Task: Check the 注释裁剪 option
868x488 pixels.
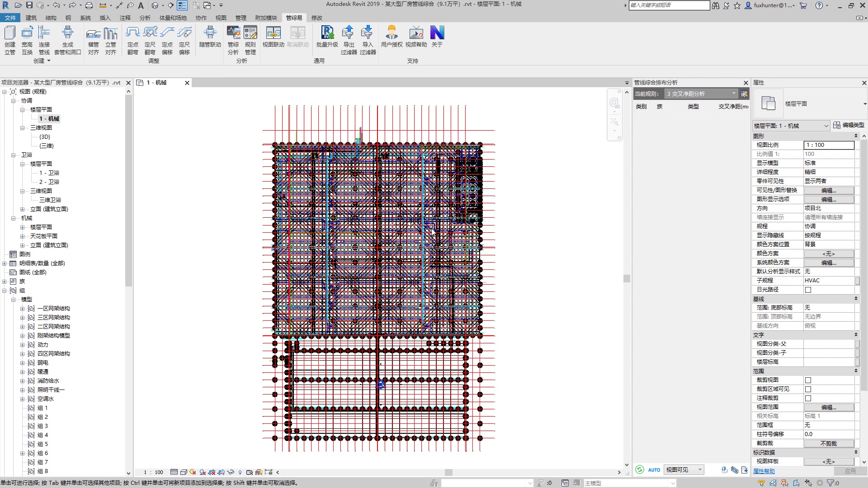Action: pos(808,398)
